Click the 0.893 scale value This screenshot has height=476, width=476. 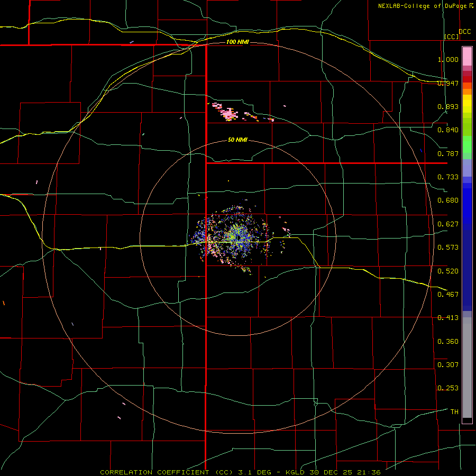448,106
